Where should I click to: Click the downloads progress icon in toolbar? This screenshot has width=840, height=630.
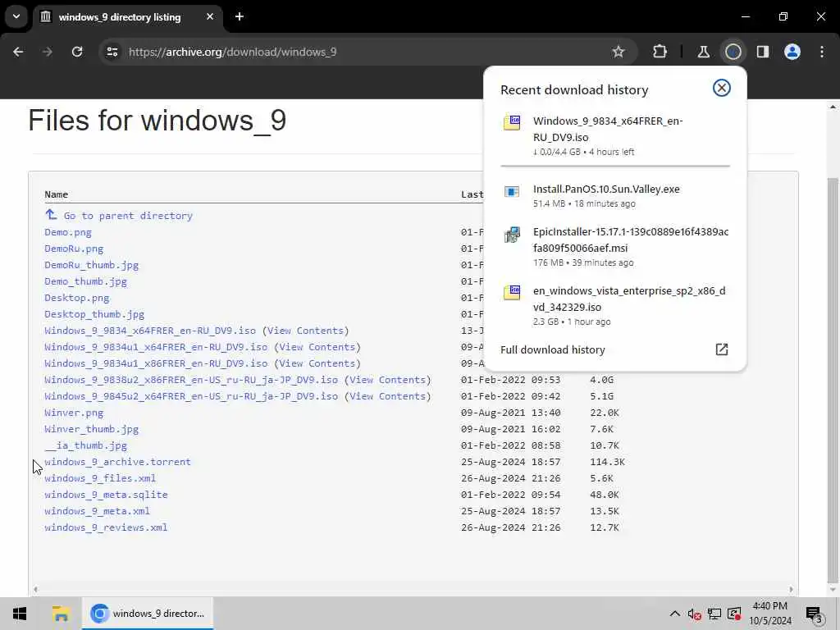[x=733, y=52]
